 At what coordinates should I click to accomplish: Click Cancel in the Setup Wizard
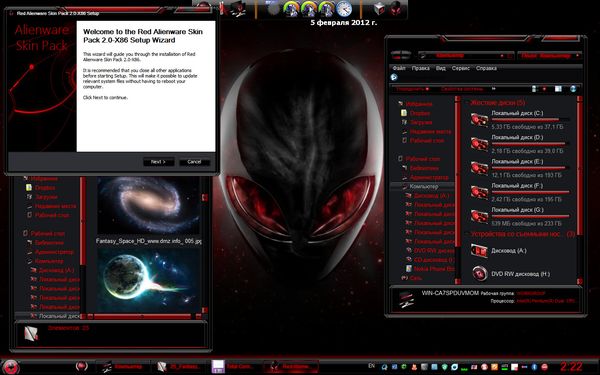pyautogui.click(x=194, y=162)
